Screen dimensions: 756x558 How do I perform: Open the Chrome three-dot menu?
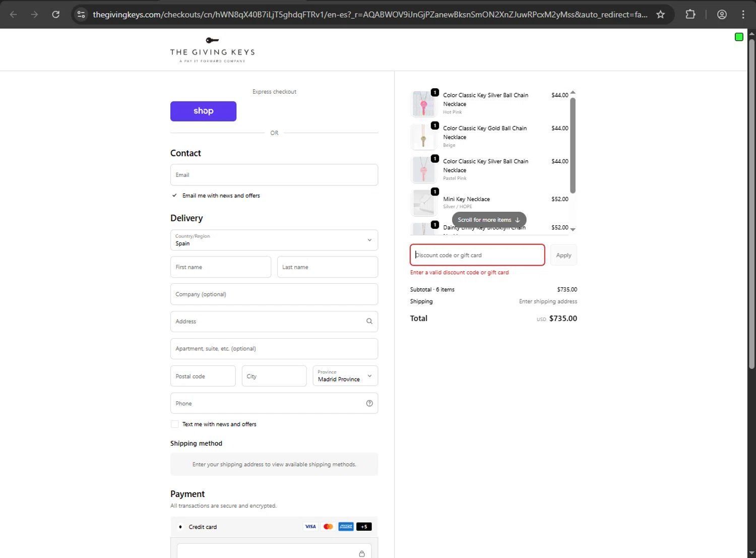[x=743, y=14]
